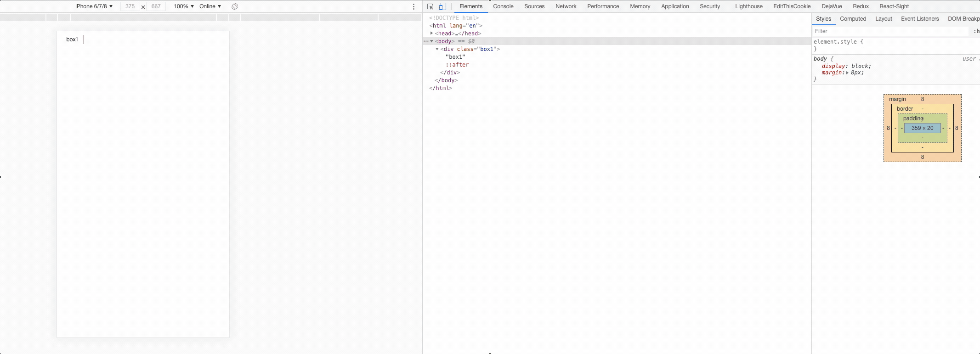Collapse the body element node
The height and width of the screenshot is (354, 980).
click(431, 41)
